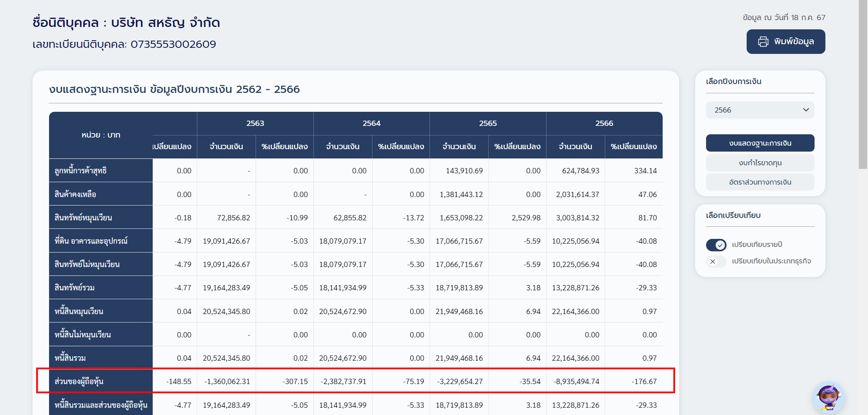The image size is (868, 415).
Task: Switch to งบกำไรขาดทุน statement
Action: click(x=759, y=163)
